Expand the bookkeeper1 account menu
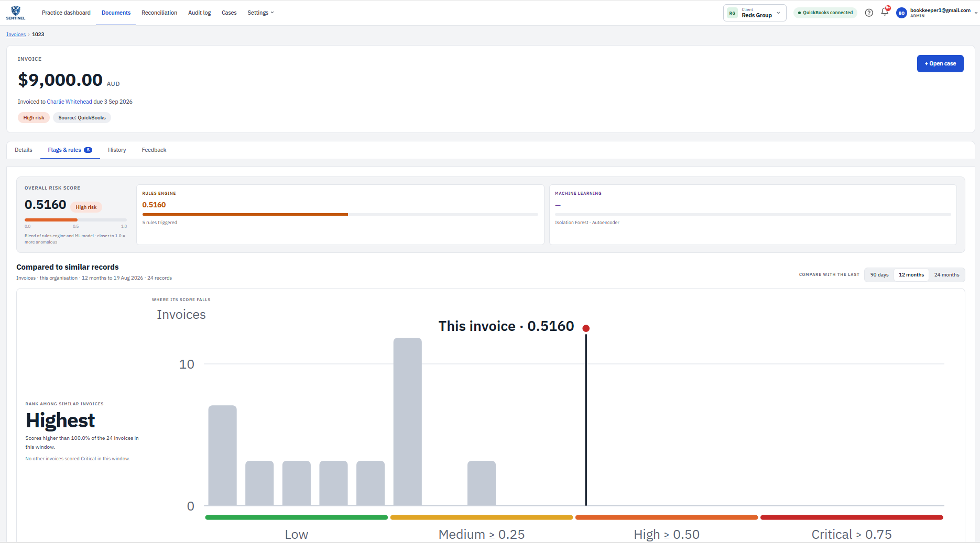 click(x=937, y=13)
